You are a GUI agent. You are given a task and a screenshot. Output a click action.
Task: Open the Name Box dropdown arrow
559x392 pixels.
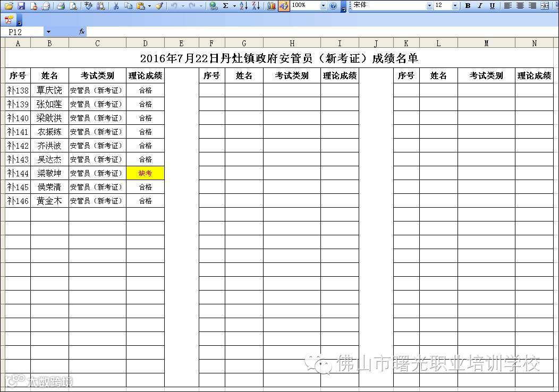(x=48, y=32)
